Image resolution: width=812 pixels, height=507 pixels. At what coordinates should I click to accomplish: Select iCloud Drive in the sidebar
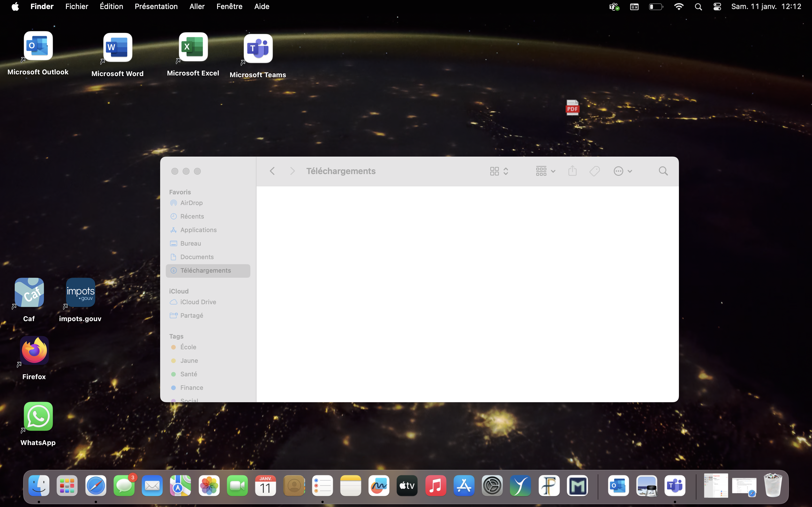pyautogui.click(x=198, y=302)
